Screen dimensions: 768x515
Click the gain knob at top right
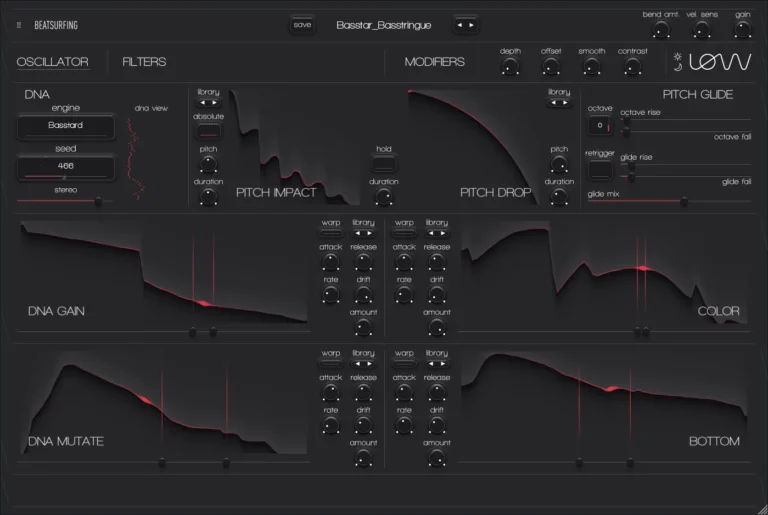(742, 30)
